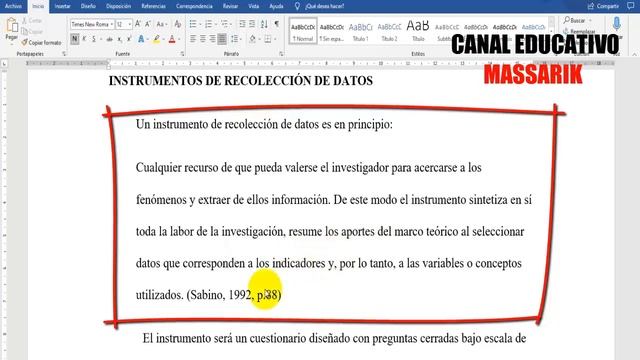Image resolution: width=640 pixels, height=360 pixels.
Task: Click the Reemplazar replace button
Action: [579, 31]
